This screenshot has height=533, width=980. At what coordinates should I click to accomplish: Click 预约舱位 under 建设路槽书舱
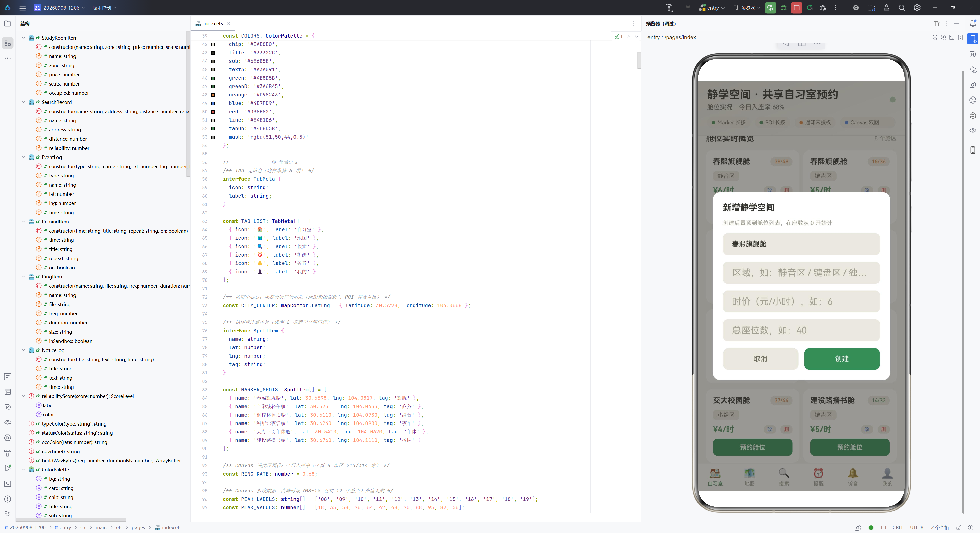pyautogui.click(x=850, y=447)
